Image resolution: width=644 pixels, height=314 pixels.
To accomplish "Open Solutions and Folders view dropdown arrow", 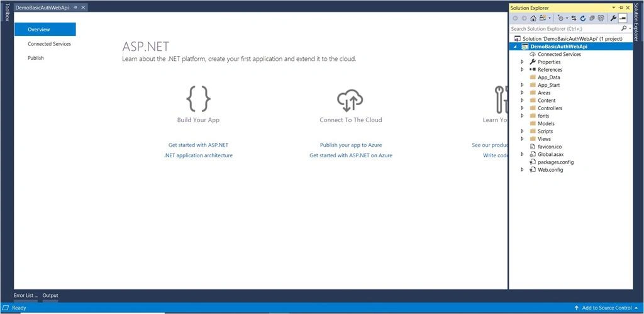I will 550,18.
